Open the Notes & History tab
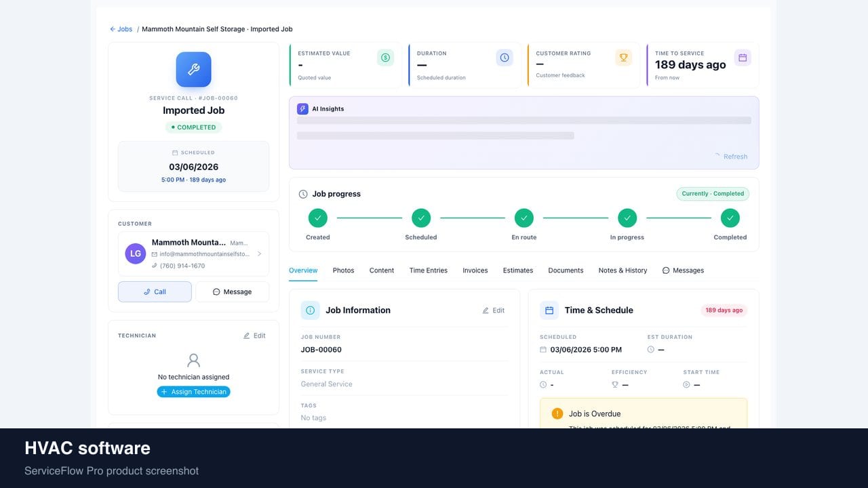This screenshot has height=488, width=868. click(x=623, y=270)
